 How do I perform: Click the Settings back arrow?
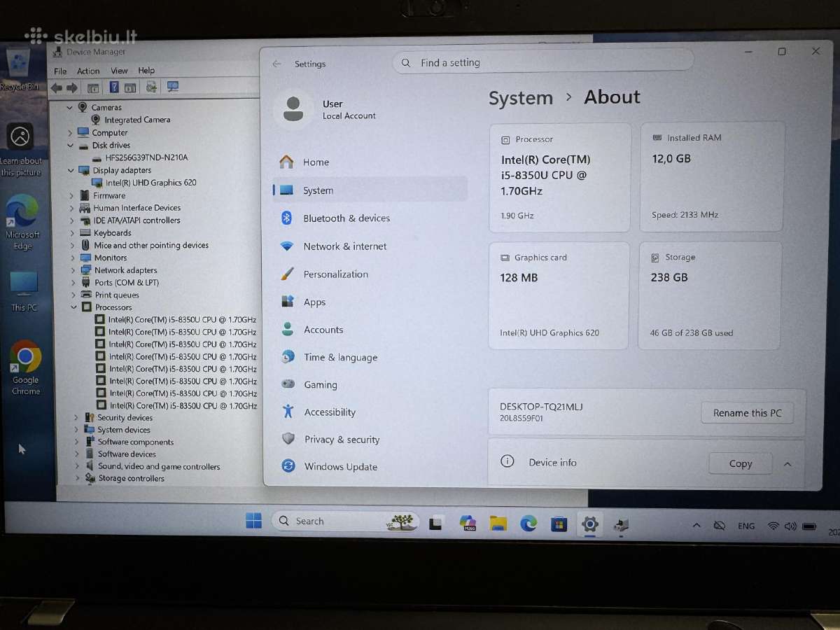coord(277,64)
